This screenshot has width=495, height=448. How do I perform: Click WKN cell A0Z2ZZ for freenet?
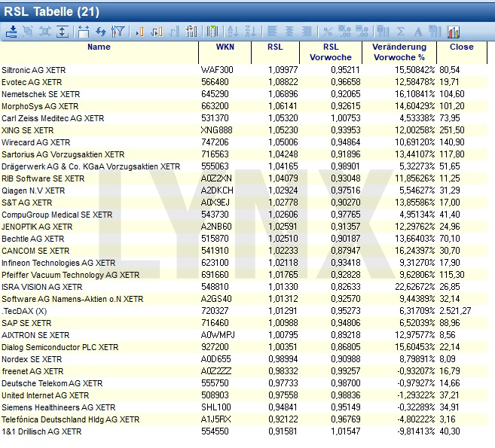click(x=216, y=371)
